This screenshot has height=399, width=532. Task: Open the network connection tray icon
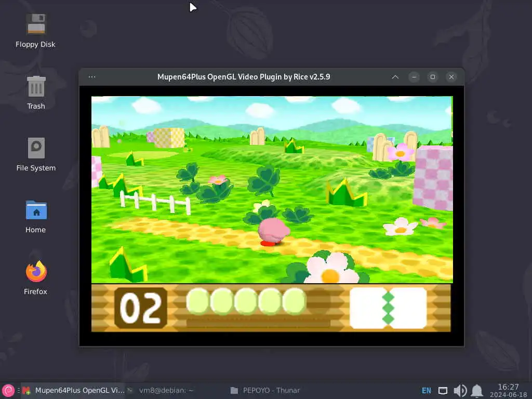443,391
